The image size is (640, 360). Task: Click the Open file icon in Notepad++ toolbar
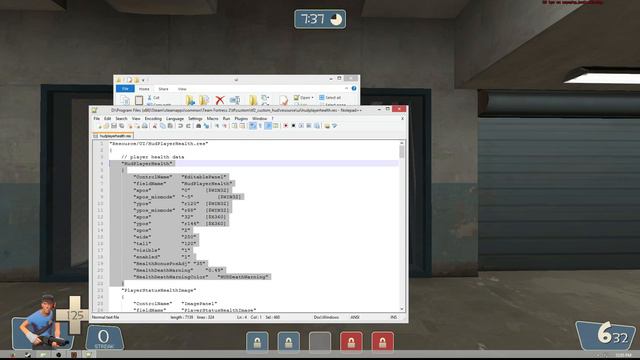coord(106,126)
